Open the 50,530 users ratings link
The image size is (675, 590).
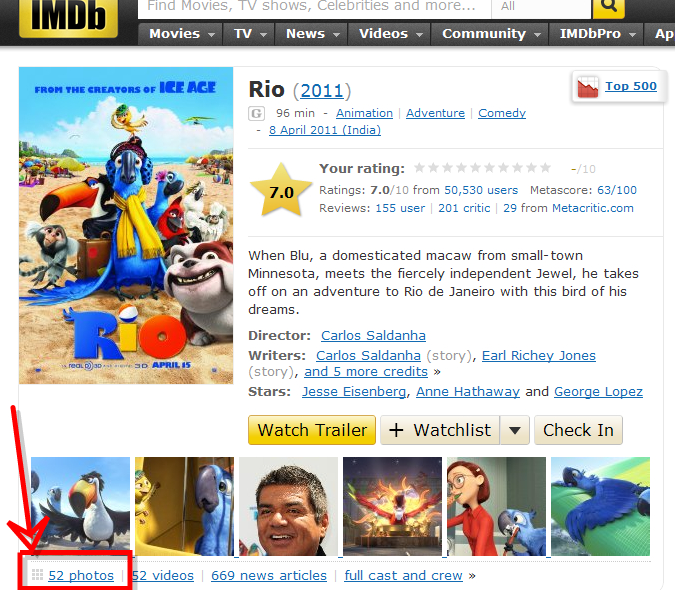click(x=481, y=190)
